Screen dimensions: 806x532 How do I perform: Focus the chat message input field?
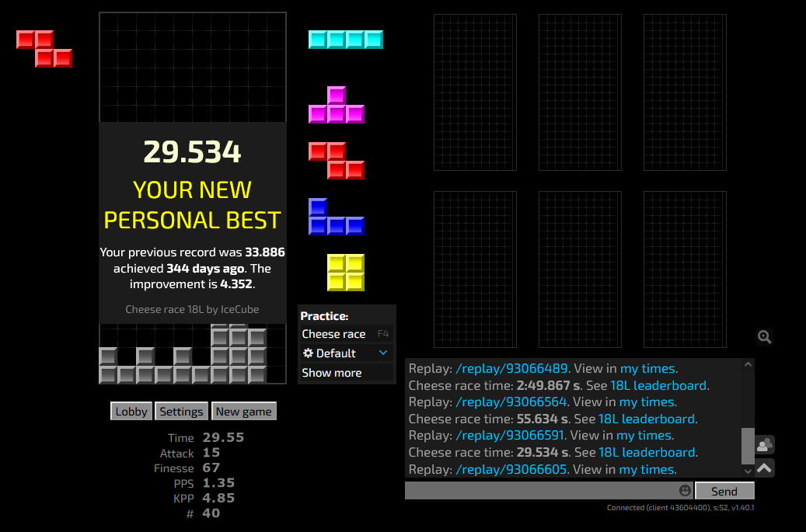[x=540, y=491]
